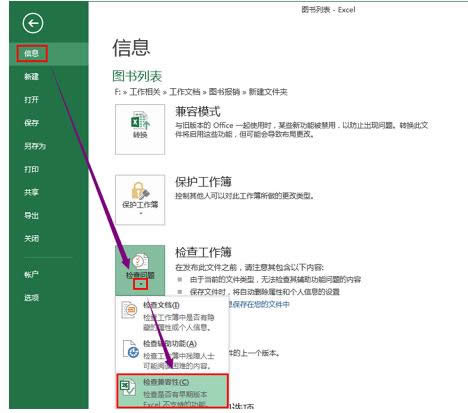Open the 帐户 page
The height and width of the screenshot is (413, 468).
49,275
